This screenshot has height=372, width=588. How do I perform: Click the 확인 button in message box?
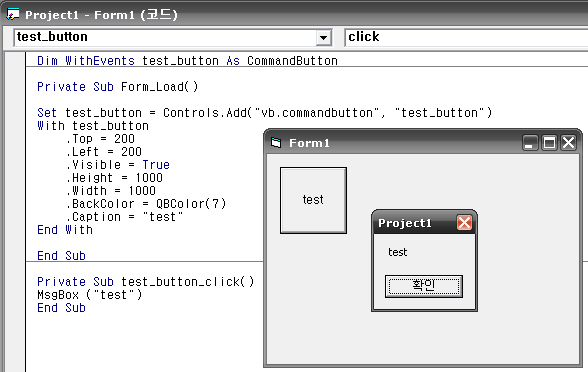(424, 286)
